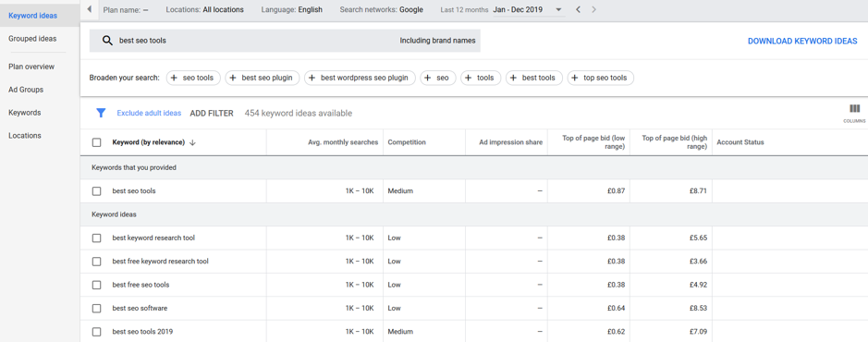Click the 'best keyword research tool' keyword text
868x342 pixels.
coord(153,238)
